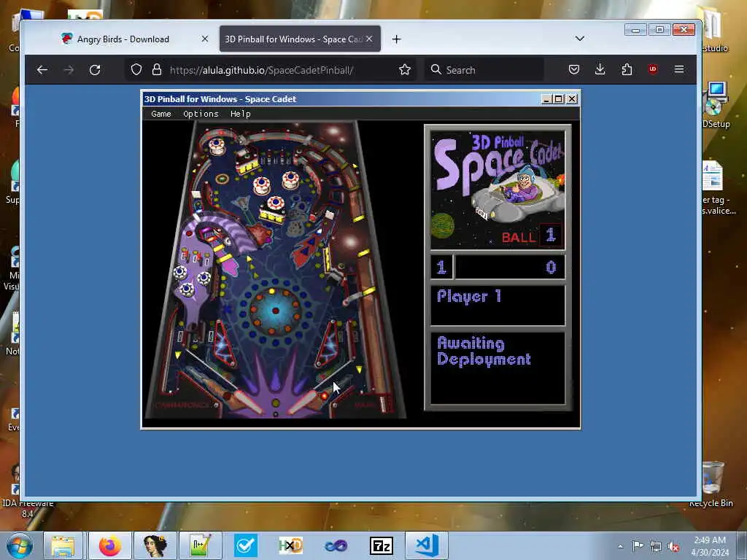Show hidden system tray icons arrow
This screenshot has width=747, height=560.
[620, 546]
